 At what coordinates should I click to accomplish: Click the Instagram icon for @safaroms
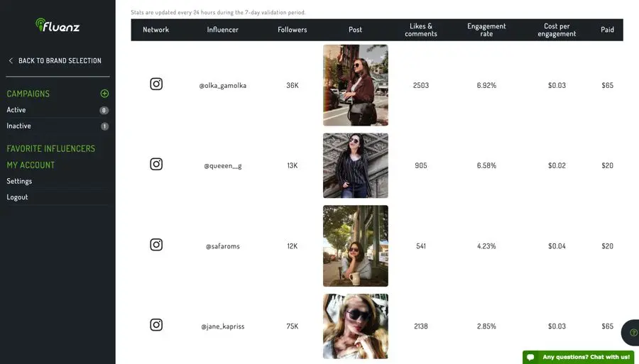[156, 245]
